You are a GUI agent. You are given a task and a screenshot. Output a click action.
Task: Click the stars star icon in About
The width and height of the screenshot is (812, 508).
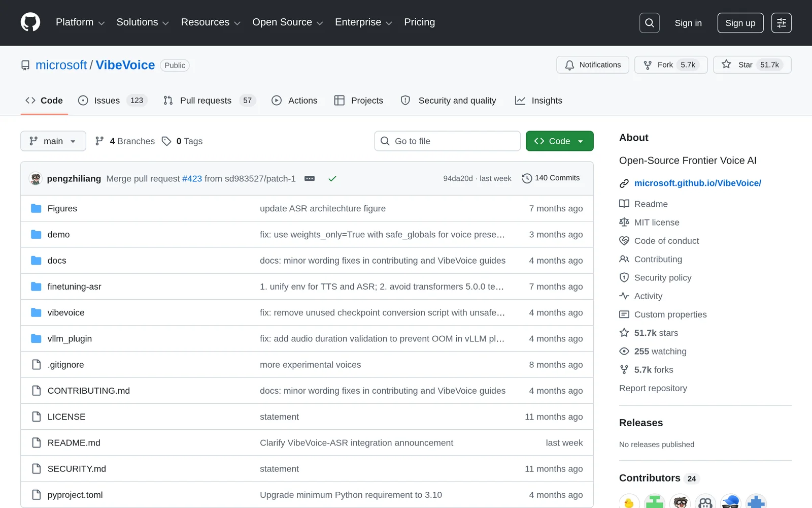[x=624, y=333]
